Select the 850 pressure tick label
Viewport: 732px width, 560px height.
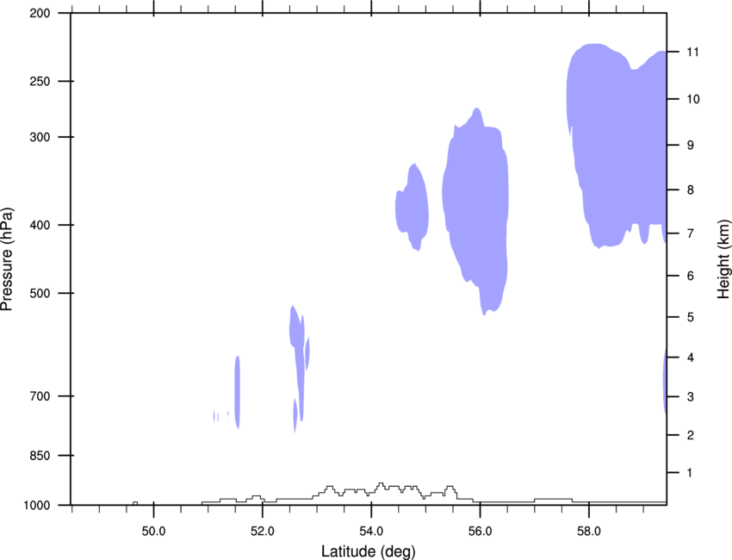tap(40, 456)
